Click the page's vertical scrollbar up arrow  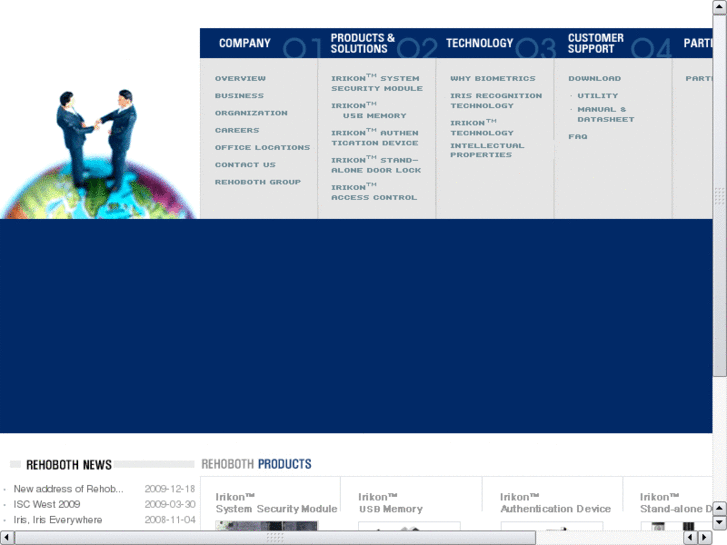click(x=719, y=7)
